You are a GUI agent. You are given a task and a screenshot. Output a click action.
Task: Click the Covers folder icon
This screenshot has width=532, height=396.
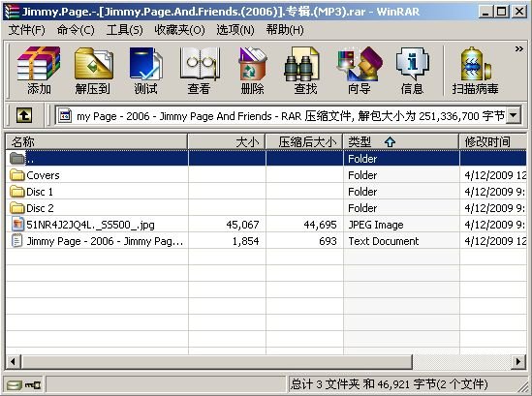(x=17, y=175)
